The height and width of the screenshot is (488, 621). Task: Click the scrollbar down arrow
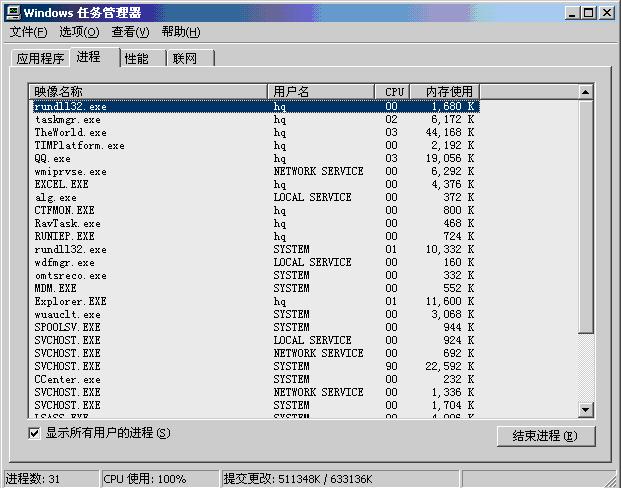point(585,409)
